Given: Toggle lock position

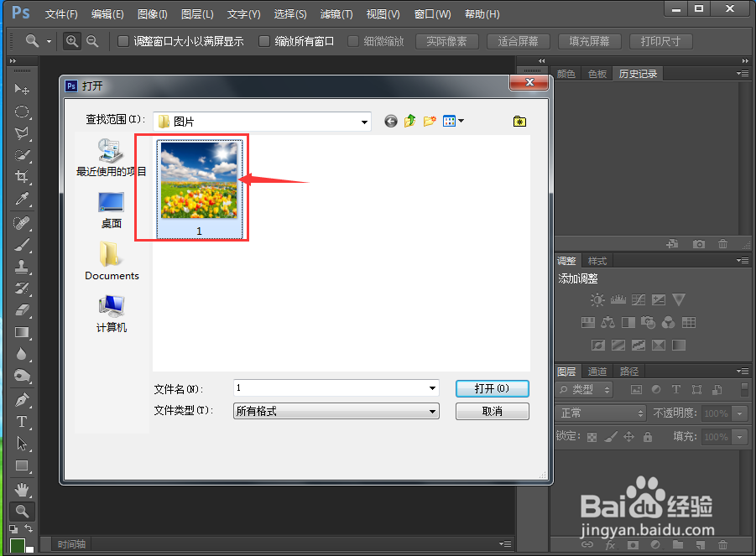Looking at the screenshot, I should pos(628,437).
